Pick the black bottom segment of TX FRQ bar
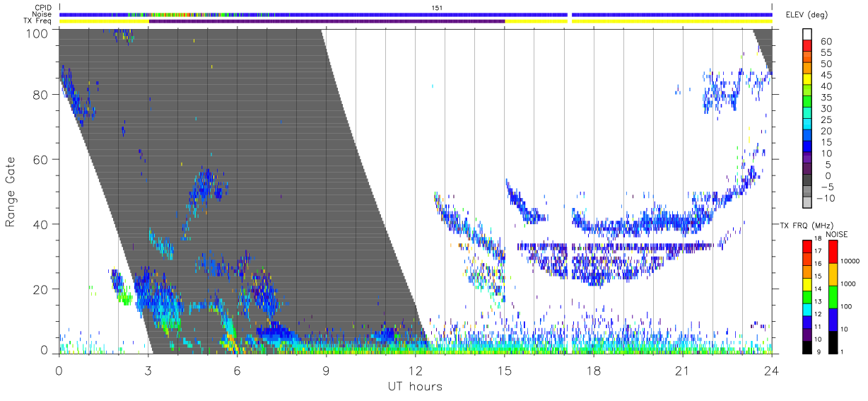 [x=807, y=347]
